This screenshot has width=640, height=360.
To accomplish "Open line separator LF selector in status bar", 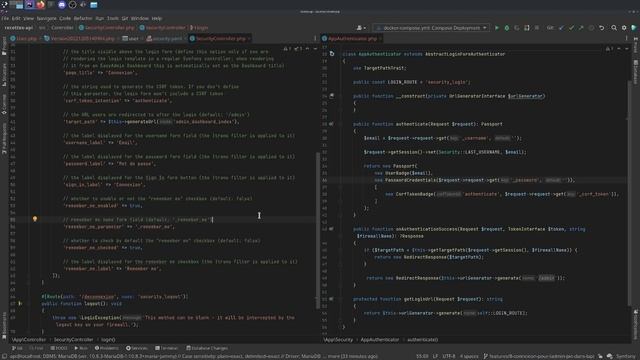I will 435,356.
